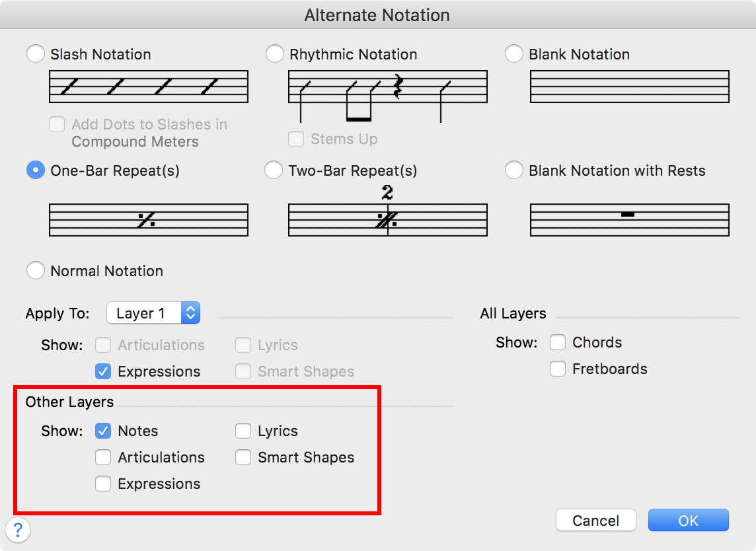Enable Chords for All Layers
Image resolution: width=756 pixels, height=551 pixels.
pyautogui.click(x=558, y=342)
